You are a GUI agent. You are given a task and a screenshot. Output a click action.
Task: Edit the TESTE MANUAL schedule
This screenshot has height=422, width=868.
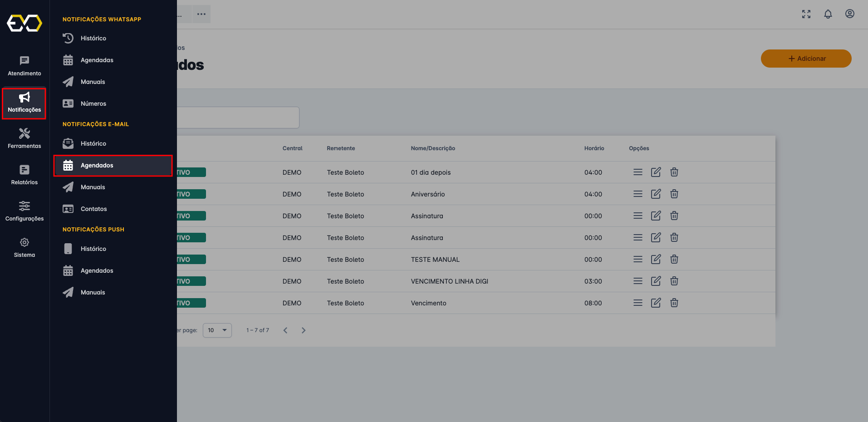pos(656,260)
